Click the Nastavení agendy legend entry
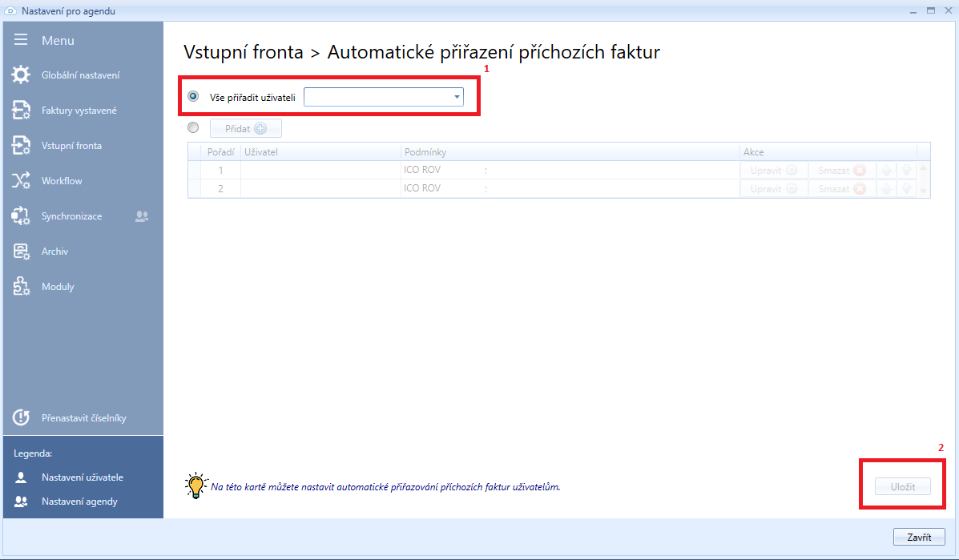The image size is (959, 560). (x=79, y=502)
